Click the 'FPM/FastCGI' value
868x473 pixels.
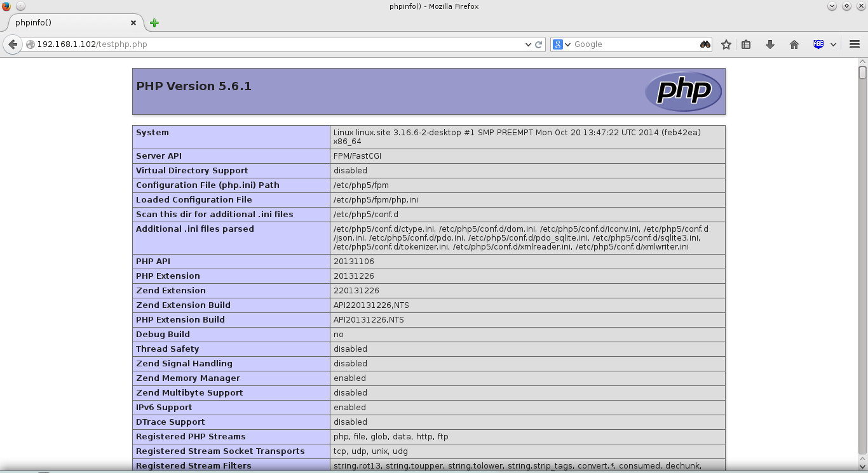pos(357,156)
